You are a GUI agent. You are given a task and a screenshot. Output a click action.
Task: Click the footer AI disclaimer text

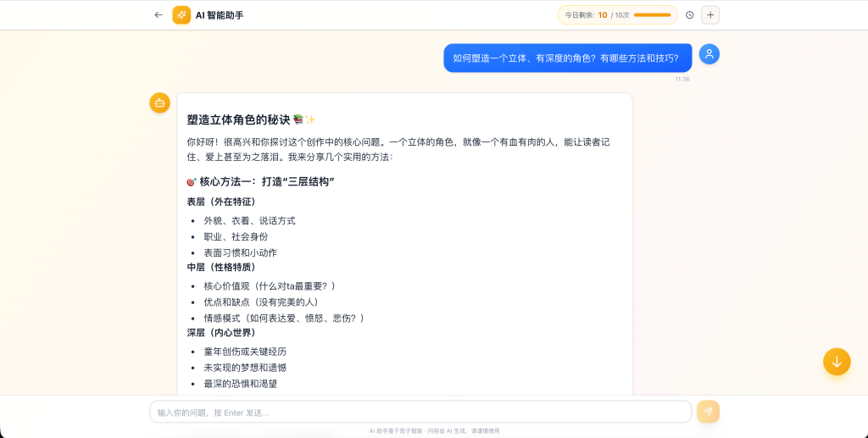435,431
